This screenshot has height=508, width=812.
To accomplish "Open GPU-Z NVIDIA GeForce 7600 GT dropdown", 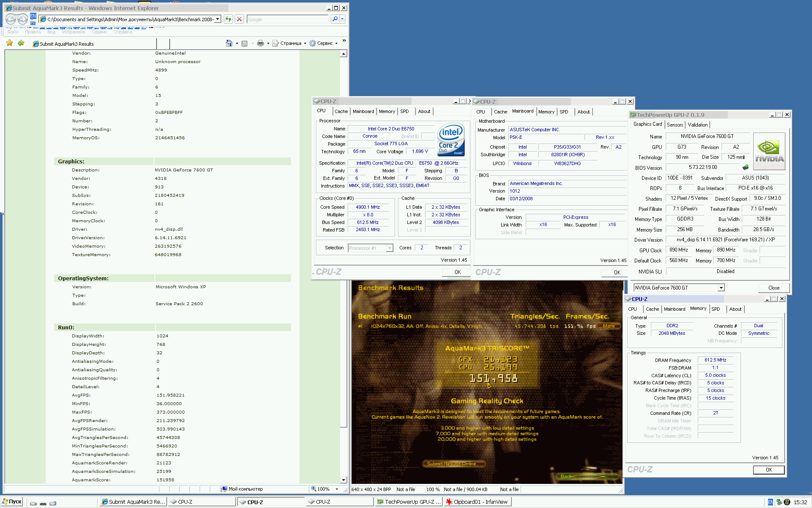I will tap(721, 288).
